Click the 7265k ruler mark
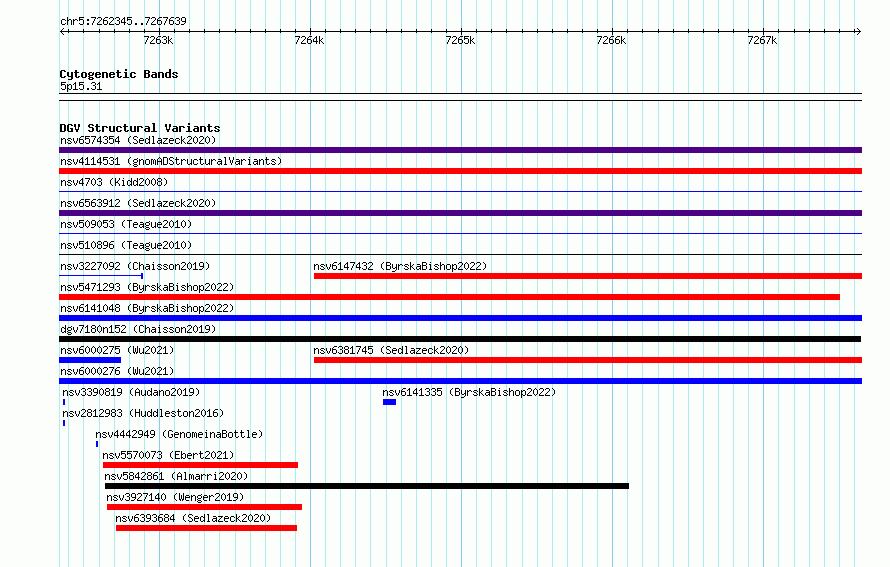Screen dimensions: 890x567 tap(460, 40)
